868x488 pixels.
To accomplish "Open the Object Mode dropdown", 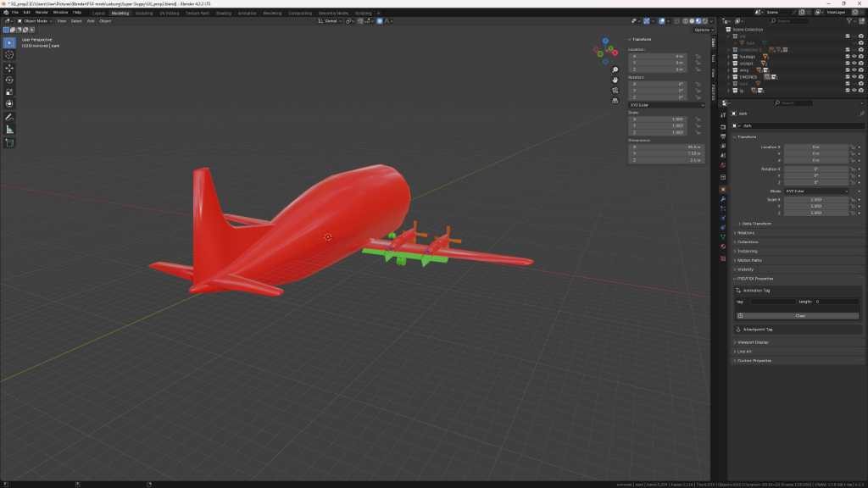I will tap(36, 21).
